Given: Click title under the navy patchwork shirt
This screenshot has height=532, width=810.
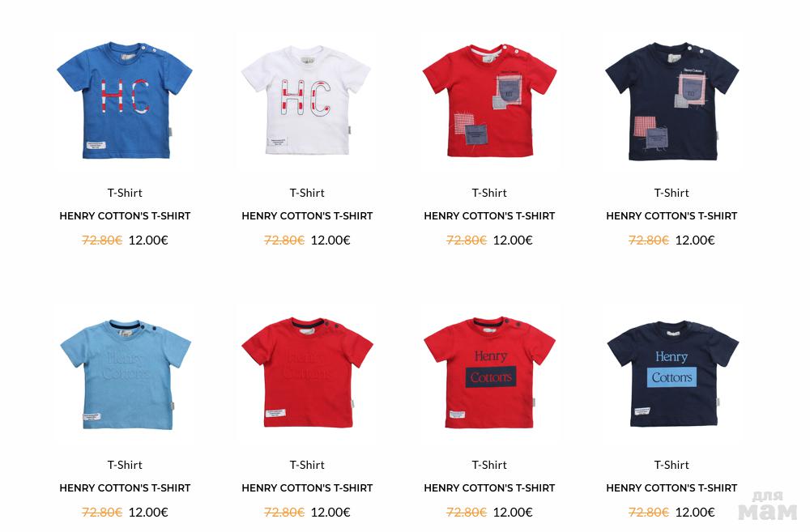Looking at the screenshot, I should point(671,216).
